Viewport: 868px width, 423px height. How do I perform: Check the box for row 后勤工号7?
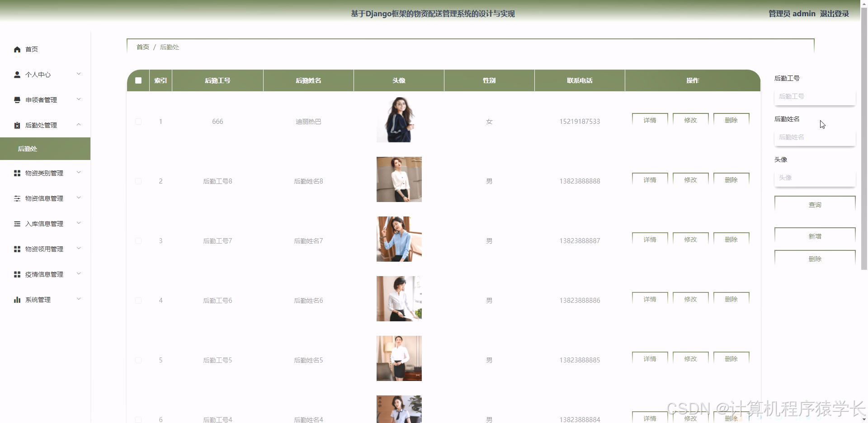(138, 241)
